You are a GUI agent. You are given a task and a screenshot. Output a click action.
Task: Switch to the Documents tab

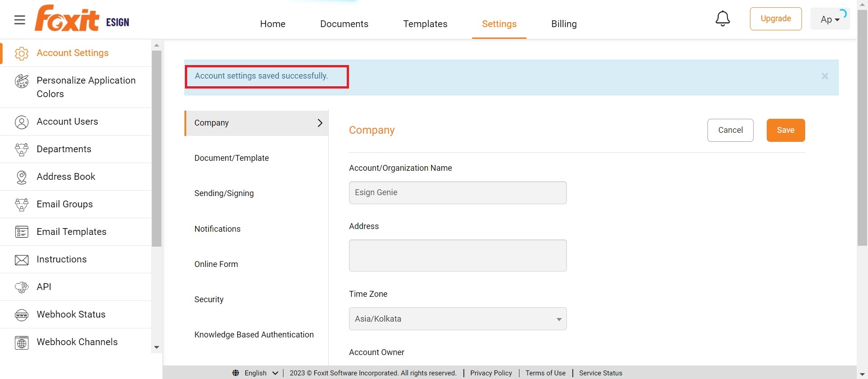344,24
